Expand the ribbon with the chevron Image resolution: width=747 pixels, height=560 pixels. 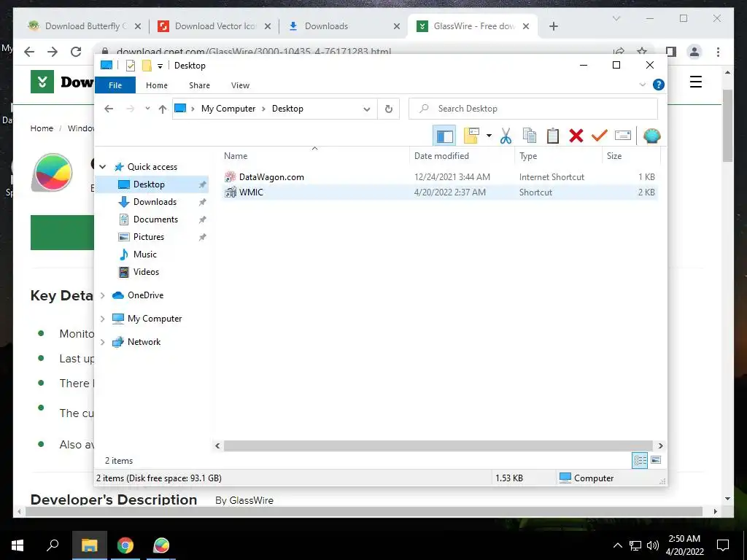coord(642,85)
